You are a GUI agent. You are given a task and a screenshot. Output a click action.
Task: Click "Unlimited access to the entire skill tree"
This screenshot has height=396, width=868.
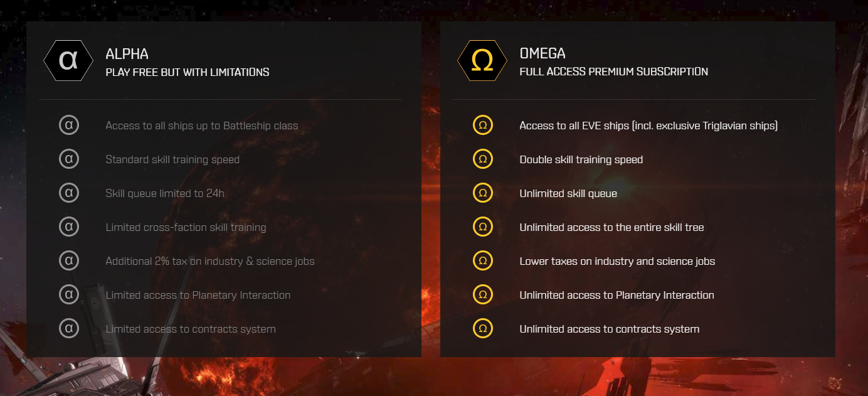pos(611,227)
